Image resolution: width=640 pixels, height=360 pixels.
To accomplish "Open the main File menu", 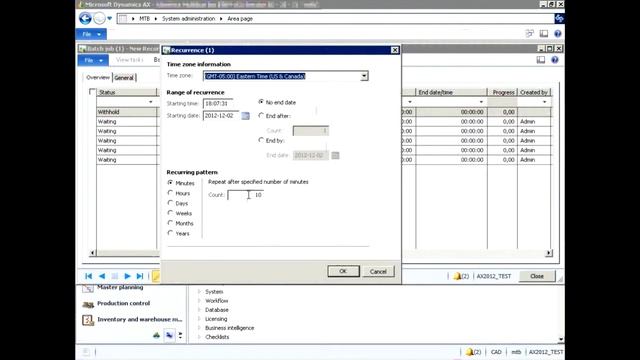I will click(91, 34).
